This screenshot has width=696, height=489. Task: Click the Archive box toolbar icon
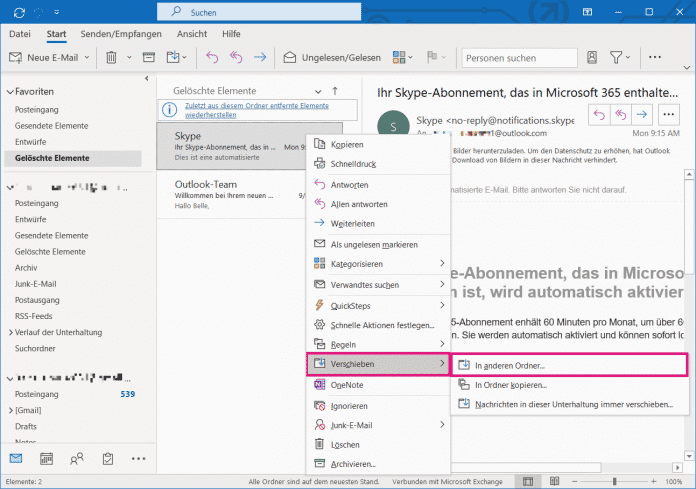tap(149, 57)
